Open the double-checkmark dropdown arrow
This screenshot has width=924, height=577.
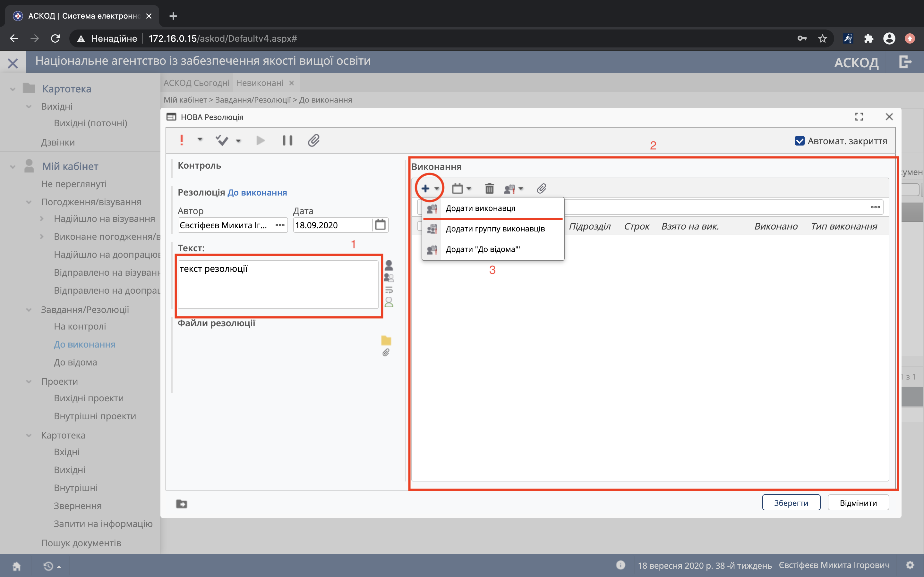[239, 141]
